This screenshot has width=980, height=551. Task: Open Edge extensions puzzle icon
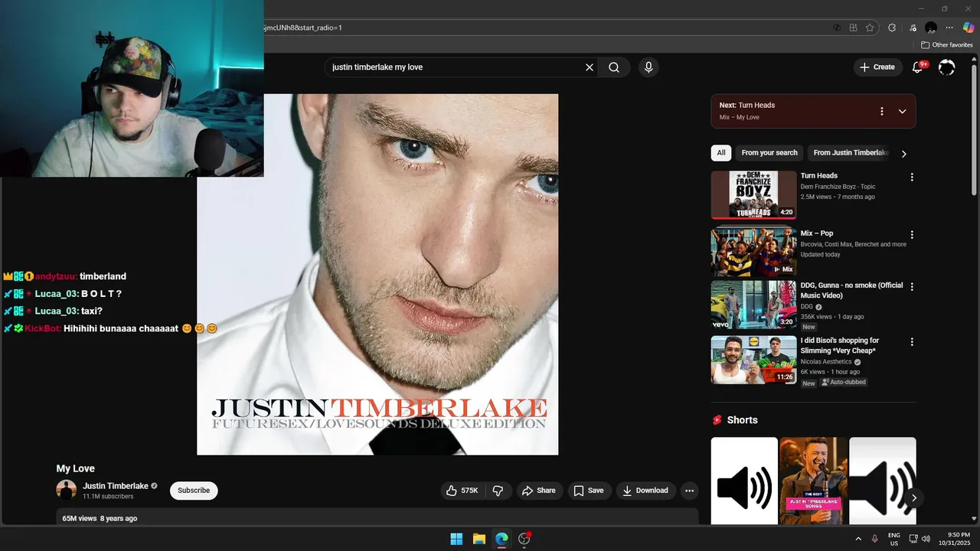(892, 28)
